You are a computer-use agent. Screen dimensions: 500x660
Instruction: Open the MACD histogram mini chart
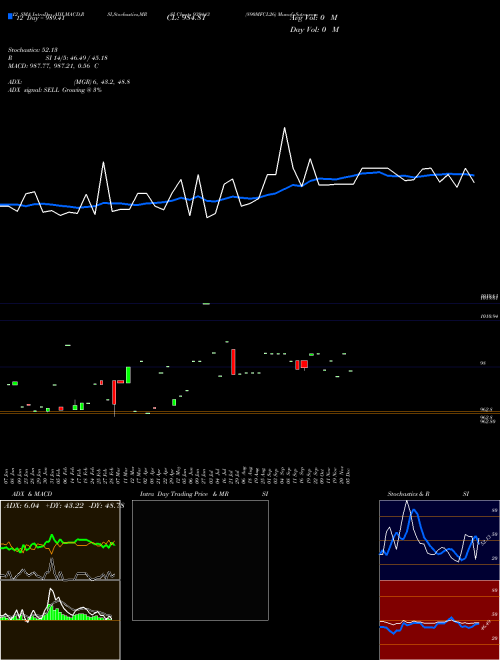pos(60,620)
